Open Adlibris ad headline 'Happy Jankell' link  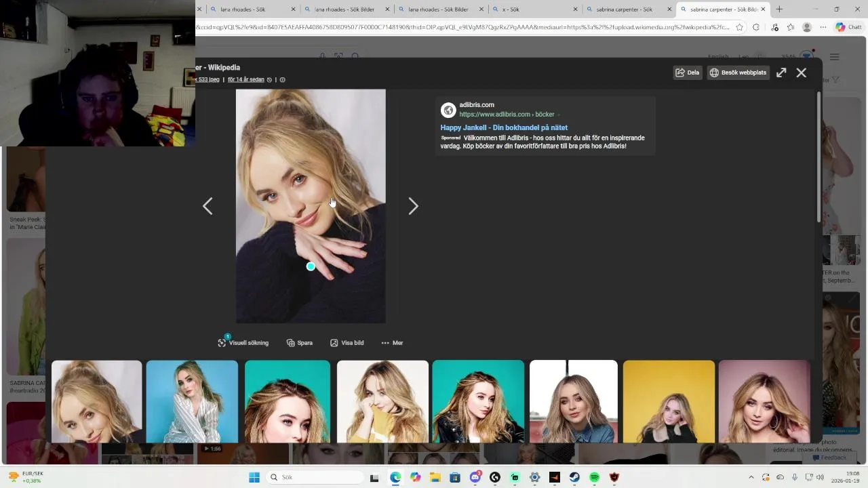coord(504,127)
